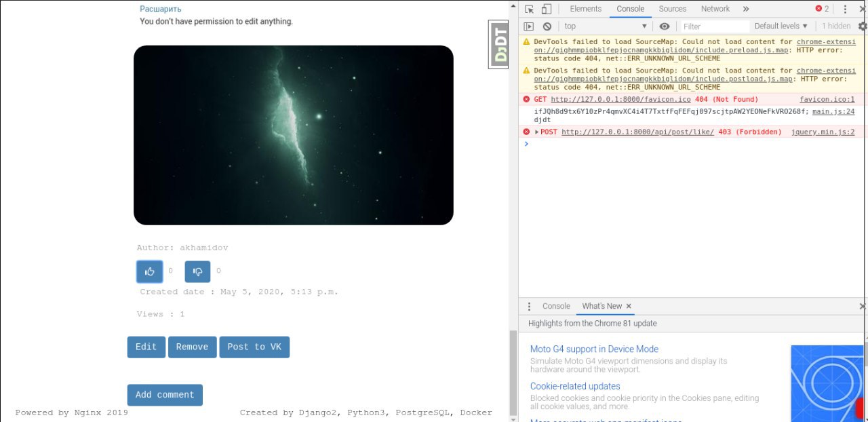Screen dimensions: 868x422
Task: Click the Highlights from the Chrome 81 update text
Action: (x=592, y=324)
